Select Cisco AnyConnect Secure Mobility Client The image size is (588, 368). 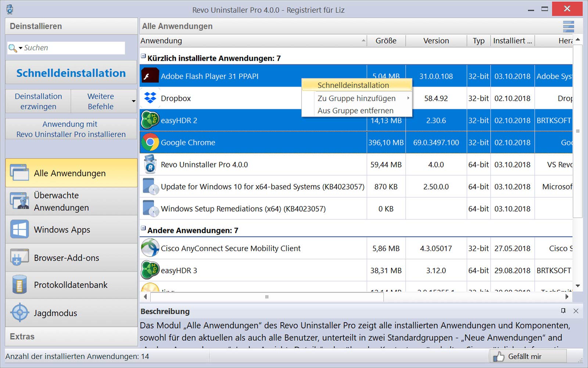(230, 248)
